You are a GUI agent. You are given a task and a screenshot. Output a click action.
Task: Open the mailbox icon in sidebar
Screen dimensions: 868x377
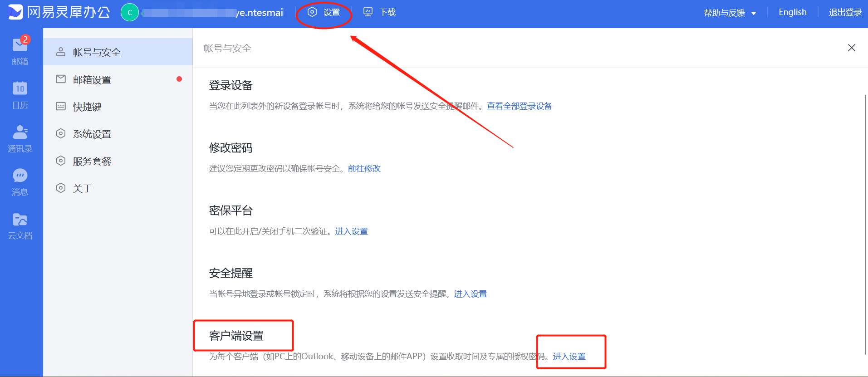pos(20,45)
